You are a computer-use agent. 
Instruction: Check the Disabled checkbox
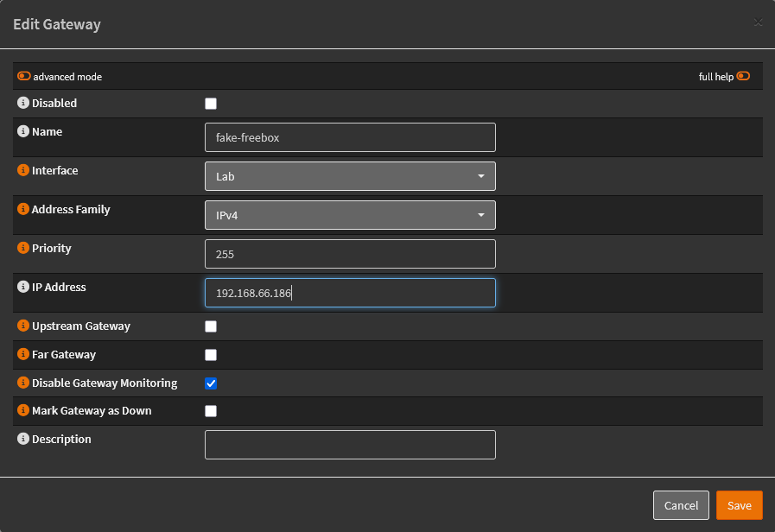coord(211,104)
